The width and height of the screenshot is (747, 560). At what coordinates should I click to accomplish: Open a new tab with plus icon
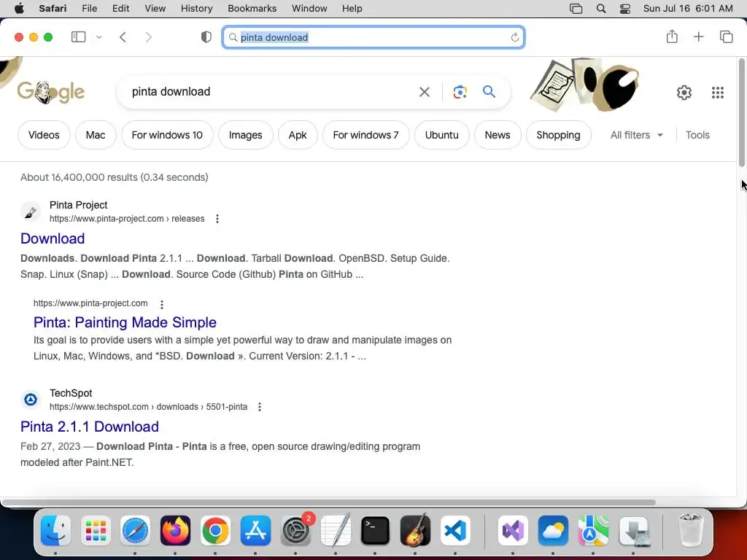[698, 36]
